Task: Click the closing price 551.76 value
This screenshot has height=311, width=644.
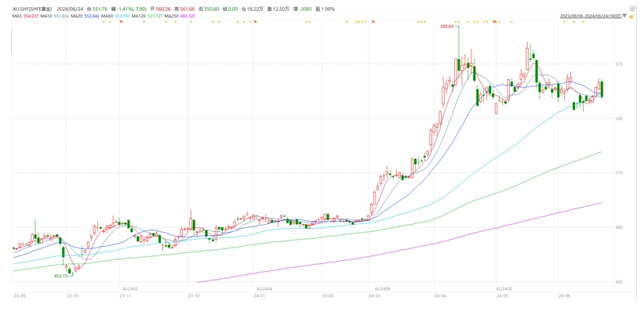Action: [100, 9]
